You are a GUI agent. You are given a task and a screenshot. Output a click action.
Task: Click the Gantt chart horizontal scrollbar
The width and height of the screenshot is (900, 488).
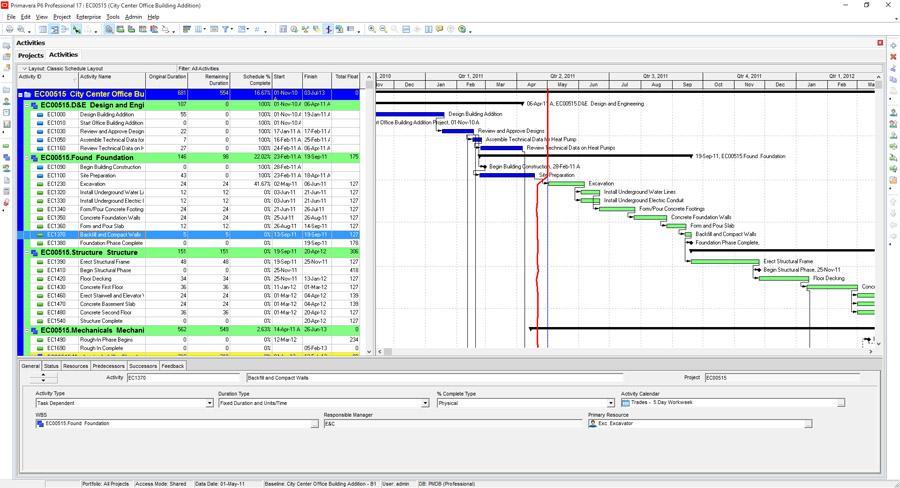click(620, 352)
